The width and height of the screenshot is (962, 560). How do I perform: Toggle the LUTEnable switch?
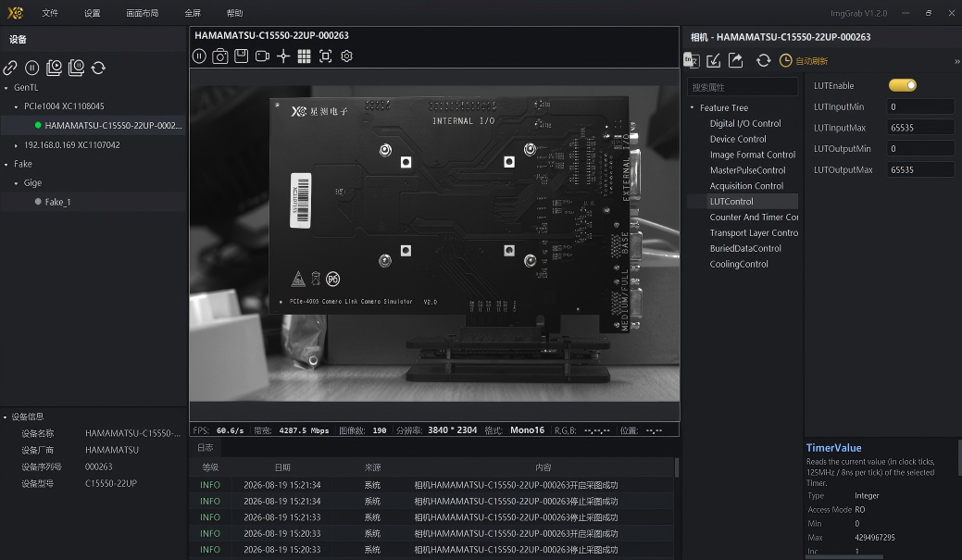[903, 85]
